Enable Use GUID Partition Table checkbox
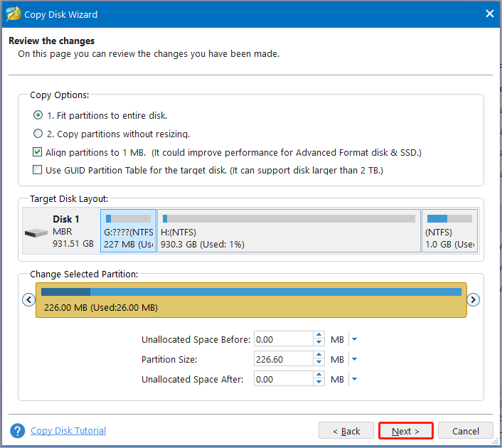 pos(38,170)
